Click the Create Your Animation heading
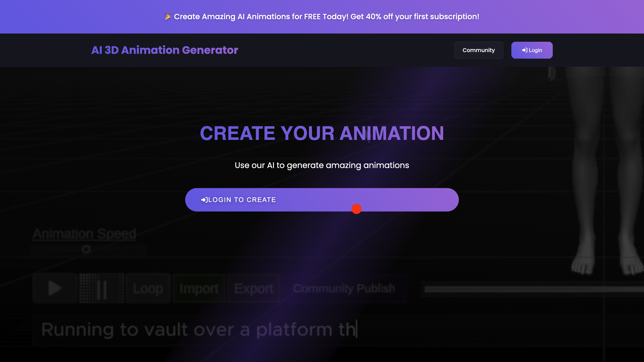644x362 pixels. click(322, 133)
